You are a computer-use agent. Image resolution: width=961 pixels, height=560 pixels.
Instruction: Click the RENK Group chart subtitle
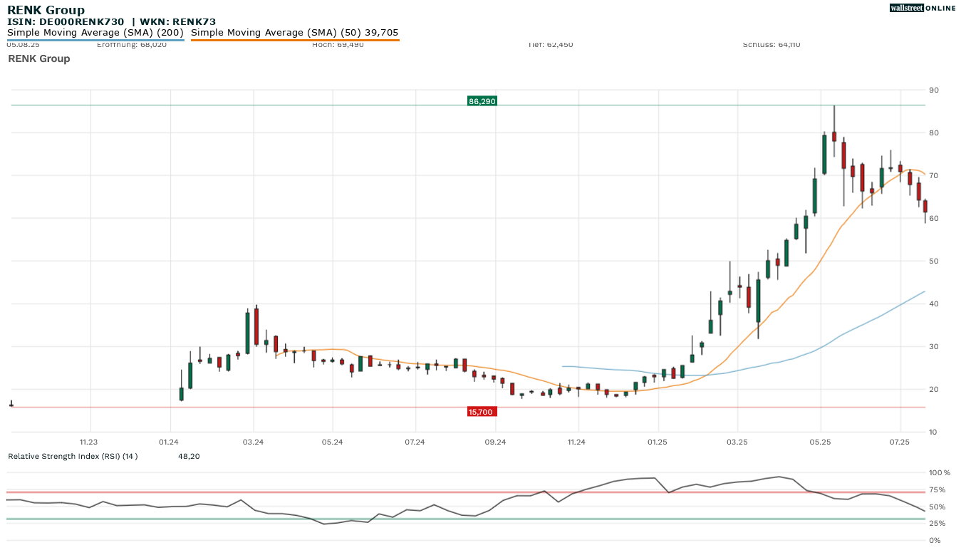coord(39,58)
